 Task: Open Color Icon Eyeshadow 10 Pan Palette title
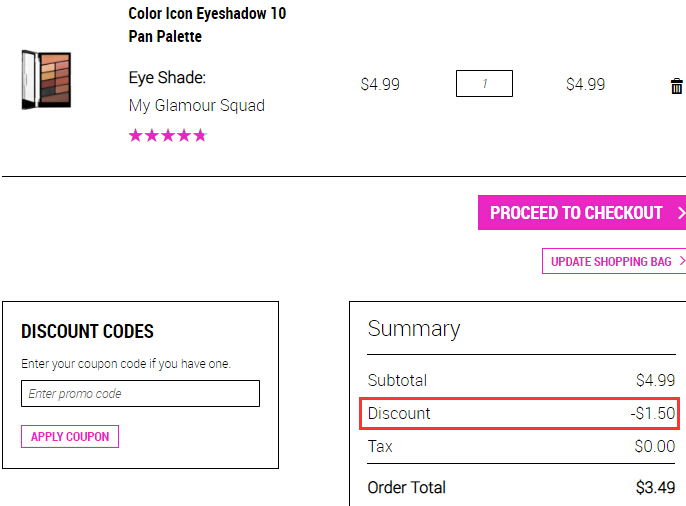tap(207, 25)
